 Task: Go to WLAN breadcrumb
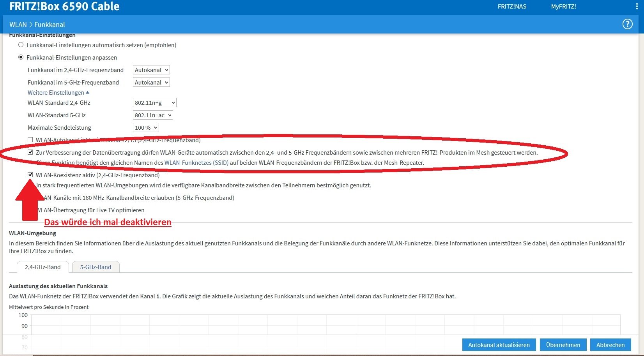coord(18,25)
